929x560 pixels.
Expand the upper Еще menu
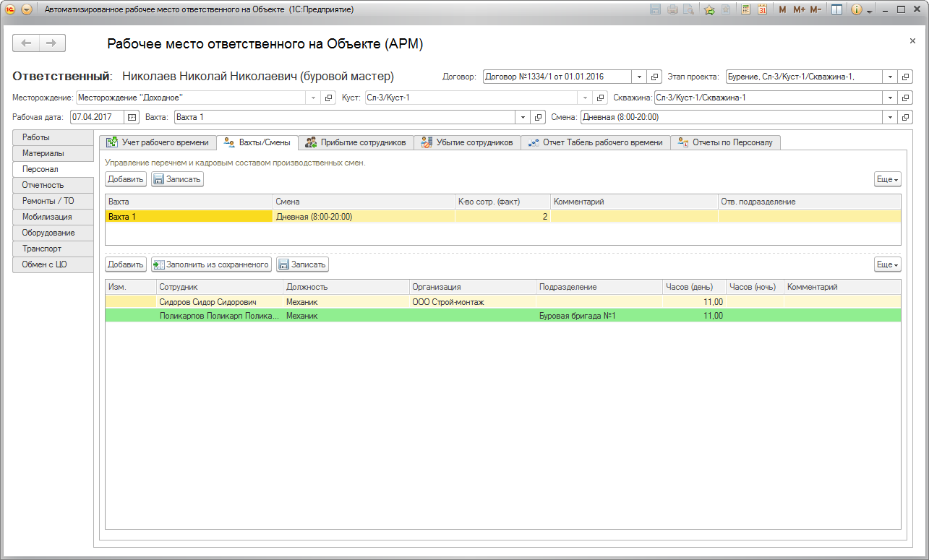pos(888,179)
